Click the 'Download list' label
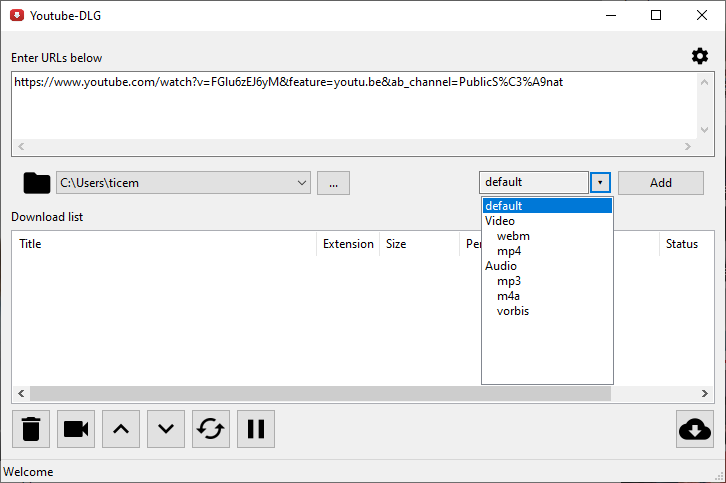The width and height of the screenshot is (726, 483). pos(47,217)
